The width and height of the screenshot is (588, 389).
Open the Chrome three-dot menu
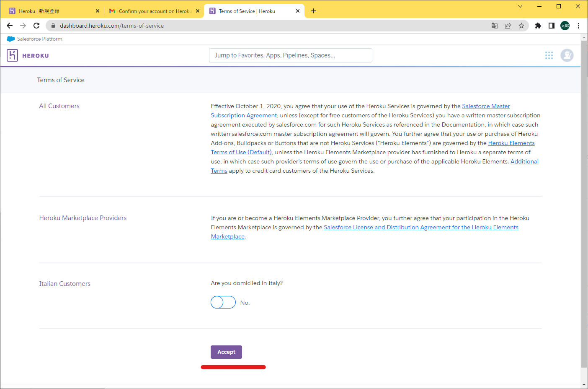coord(578,26)
